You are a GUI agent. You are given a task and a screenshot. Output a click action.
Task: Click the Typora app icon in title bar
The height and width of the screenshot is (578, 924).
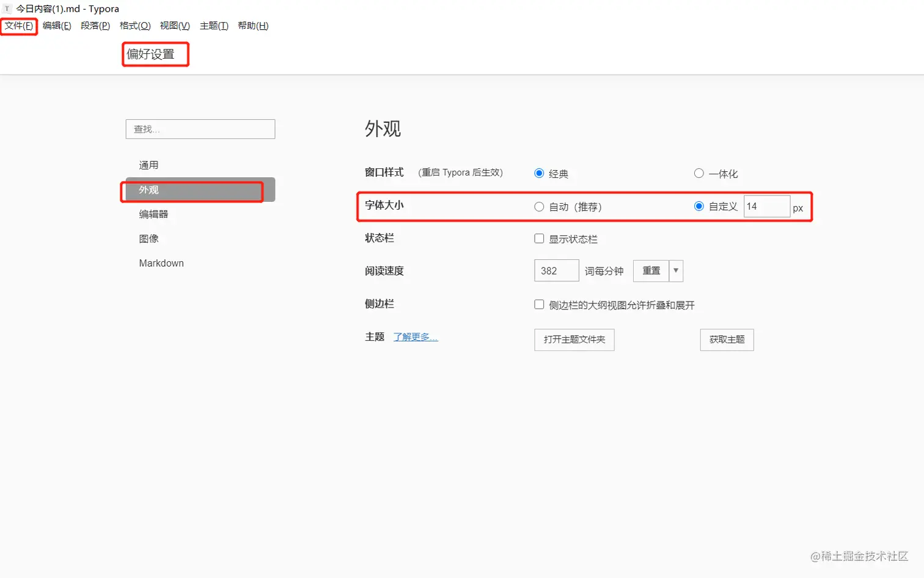(x=7, y=9)
